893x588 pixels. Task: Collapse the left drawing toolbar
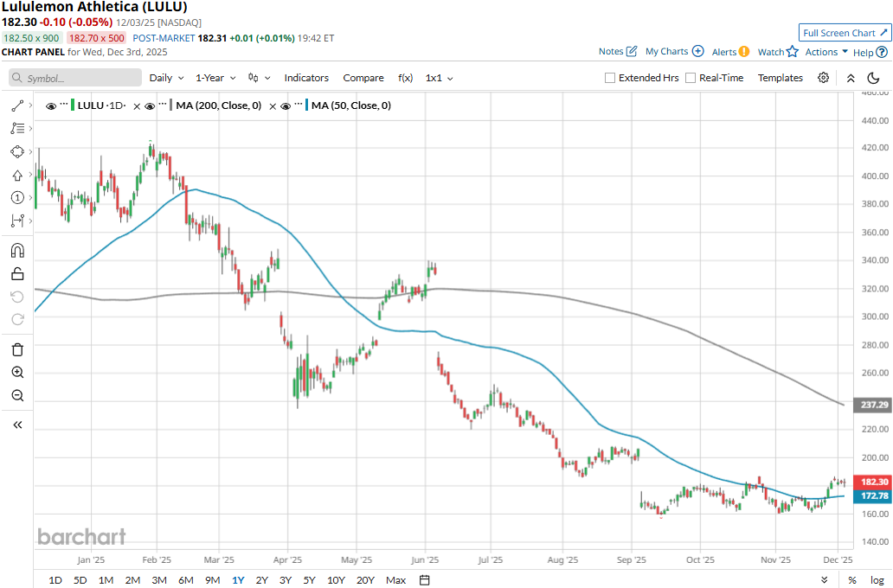(17, 425)
